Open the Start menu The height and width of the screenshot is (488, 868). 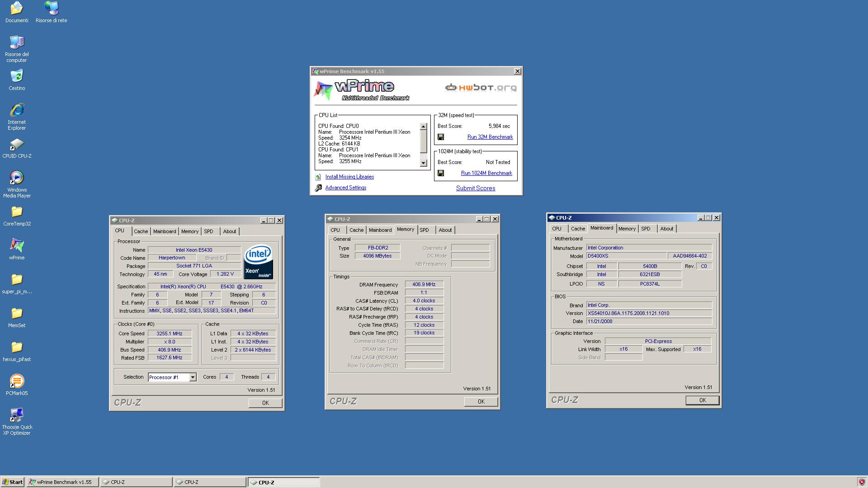(x=13, y=482)
